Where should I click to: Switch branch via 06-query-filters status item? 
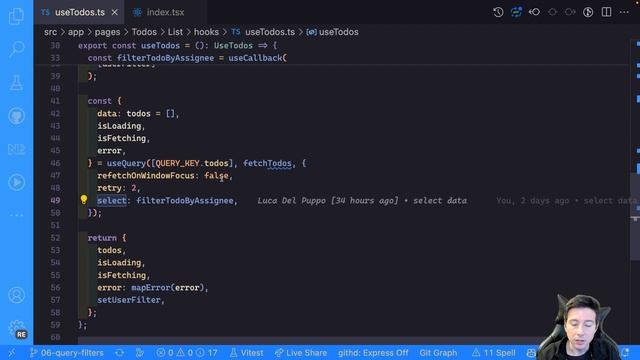[x=67, y=353]
